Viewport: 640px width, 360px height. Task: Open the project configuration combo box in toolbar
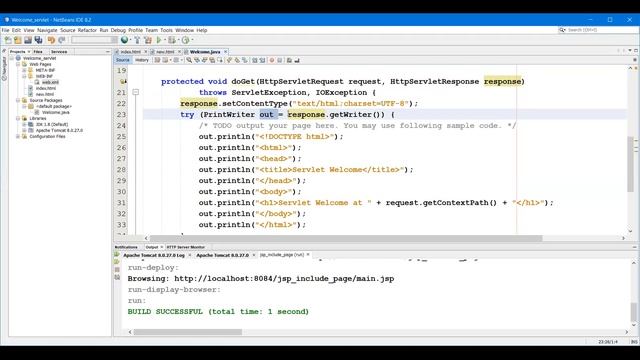[94, 40]
